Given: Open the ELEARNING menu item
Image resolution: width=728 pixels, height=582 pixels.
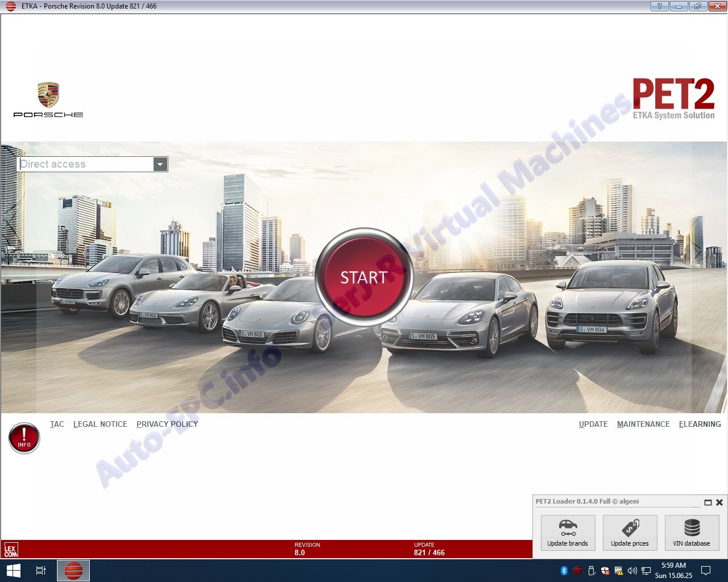Looking at the screenshot, I should (700, 424).
